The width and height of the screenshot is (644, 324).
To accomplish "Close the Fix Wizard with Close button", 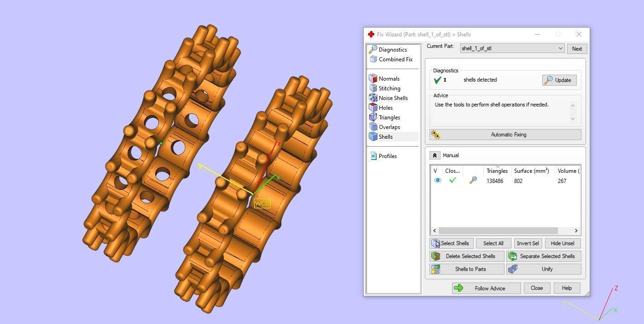I will click(537, 288).
